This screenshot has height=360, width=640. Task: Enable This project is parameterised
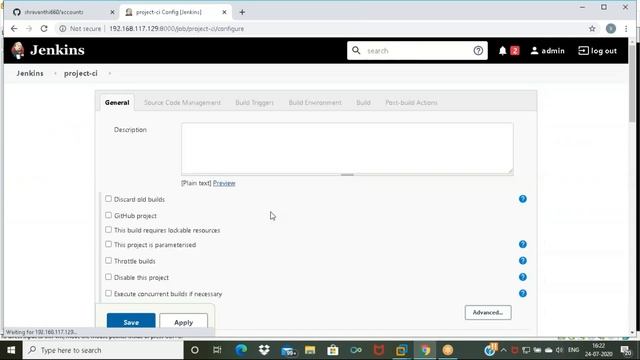click(108, 244)
